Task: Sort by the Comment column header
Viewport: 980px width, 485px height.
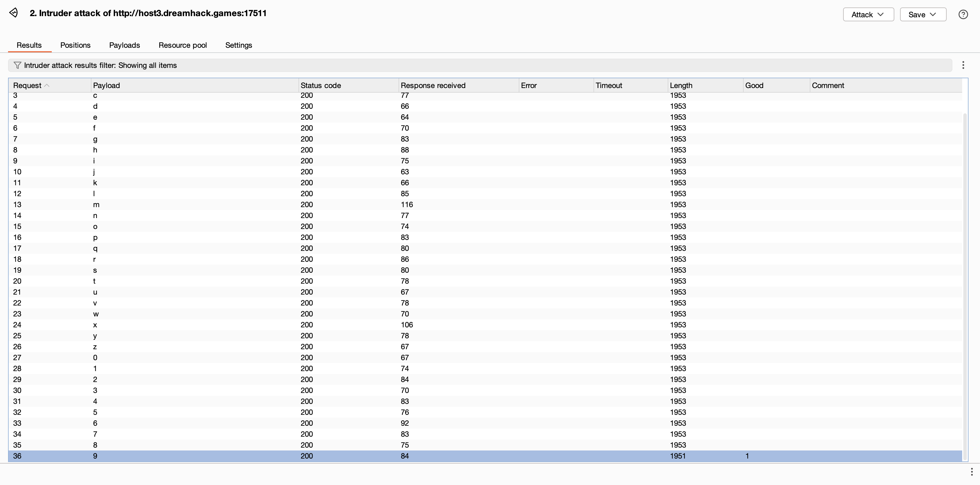Action: pos(886,85)
